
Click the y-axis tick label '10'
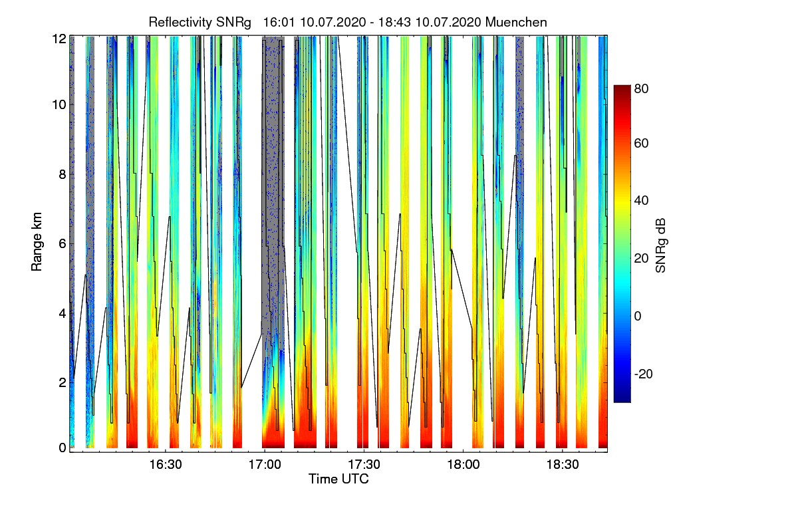coord(59,105)
